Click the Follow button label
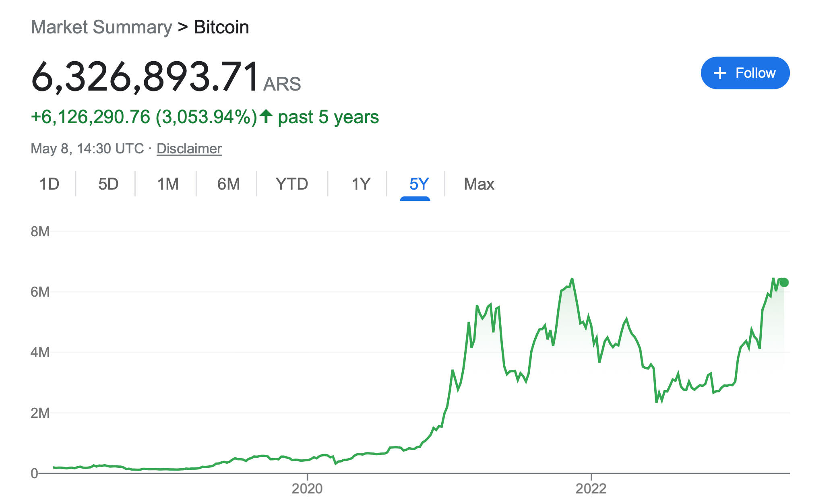The width and height of the screenshot is (835, 504). point(755,73)
